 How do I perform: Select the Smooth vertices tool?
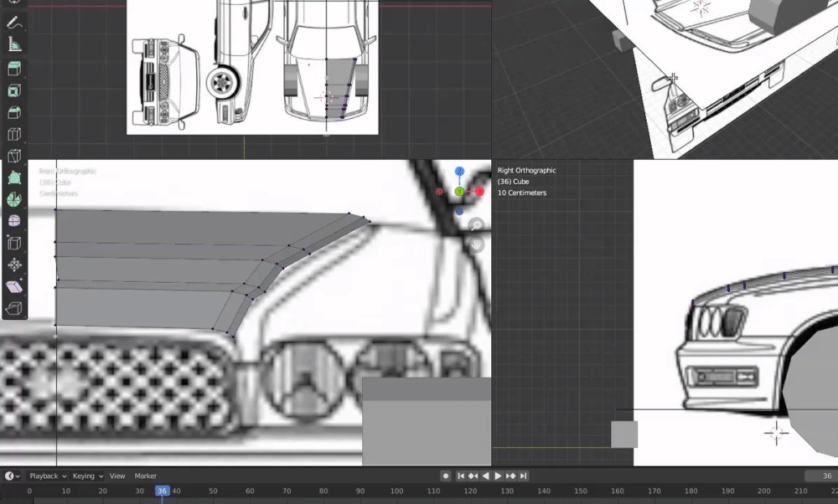[x=14, y=221]
